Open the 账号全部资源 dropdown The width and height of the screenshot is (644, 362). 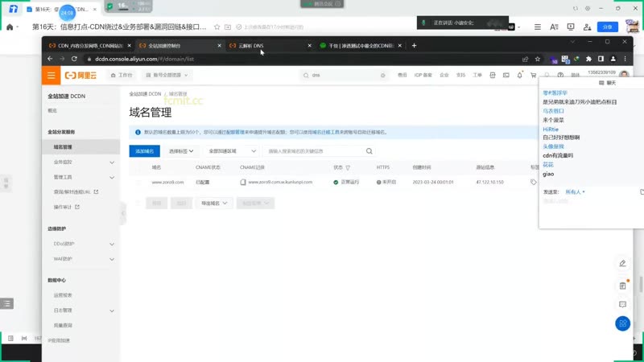[x=167, y=75]
